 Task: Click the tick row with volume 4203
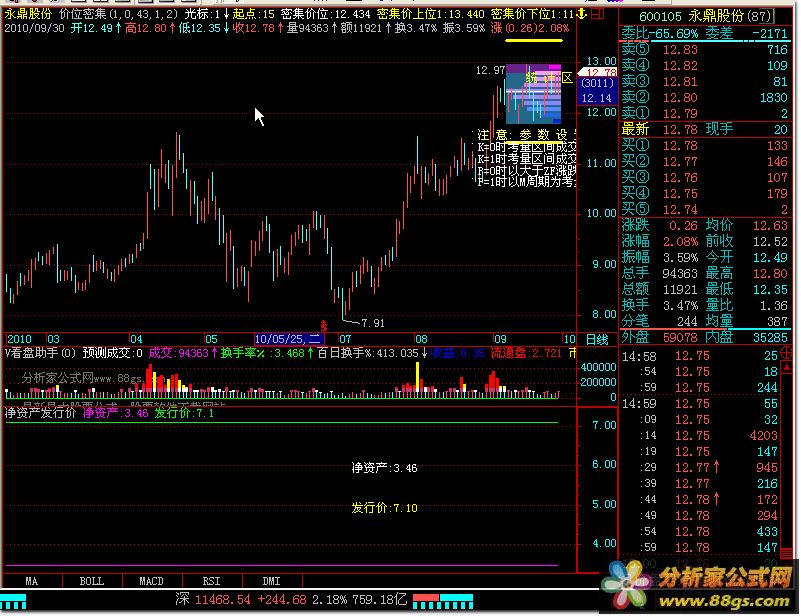pyautogui.click(x=699, y=435)
